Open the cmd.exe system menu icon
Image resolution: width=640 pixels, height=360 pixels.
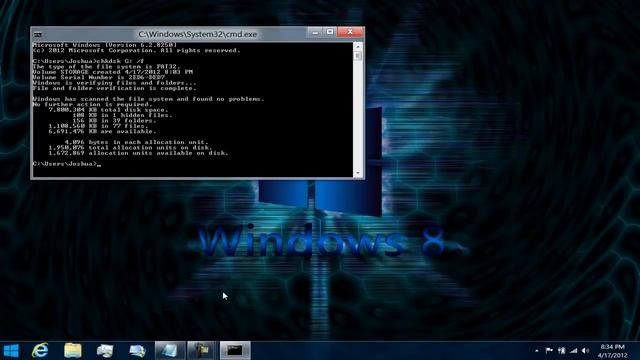(x=38, y=34)
